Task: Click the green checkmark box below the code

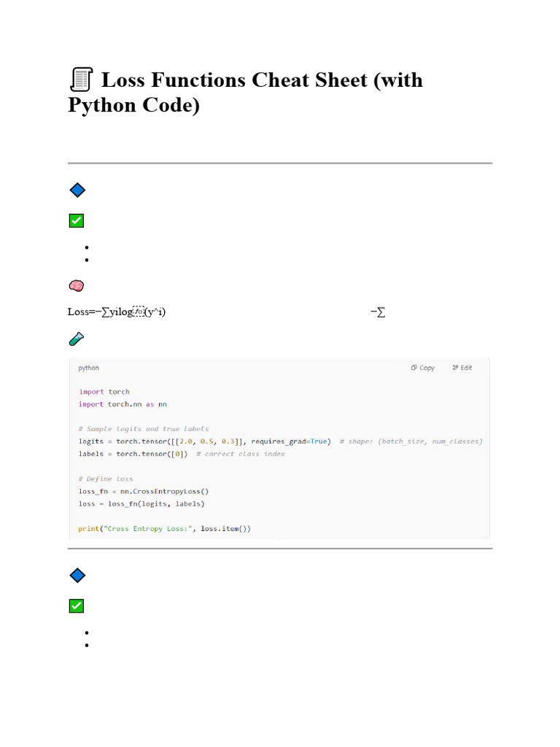Action: tap(77, 605)
